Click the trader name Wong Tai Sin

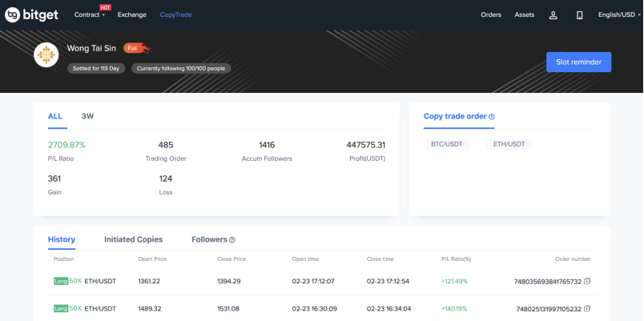(x=91, y=49)
